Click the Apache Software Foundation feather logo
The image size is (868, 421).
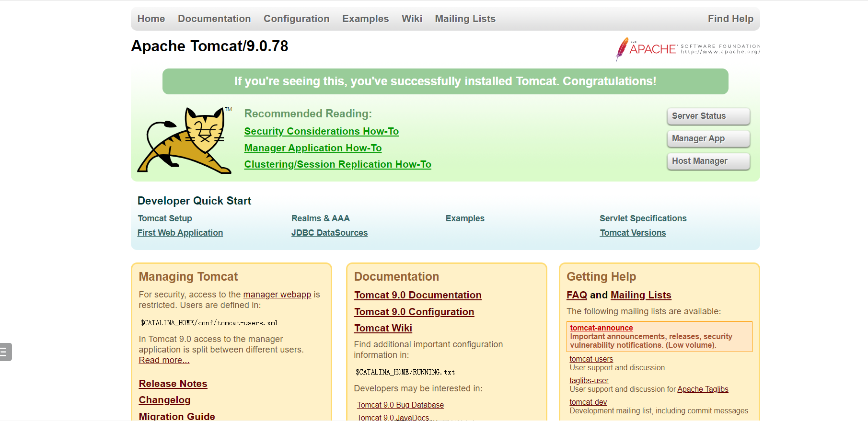tap(688, 49)
